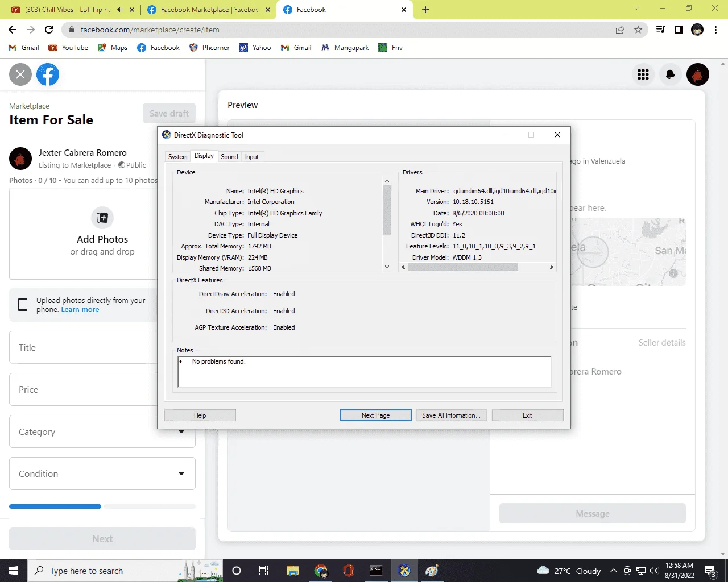Share this page from the address bar
The height and width of the screenshot is (582, 728).
(620, 30)
